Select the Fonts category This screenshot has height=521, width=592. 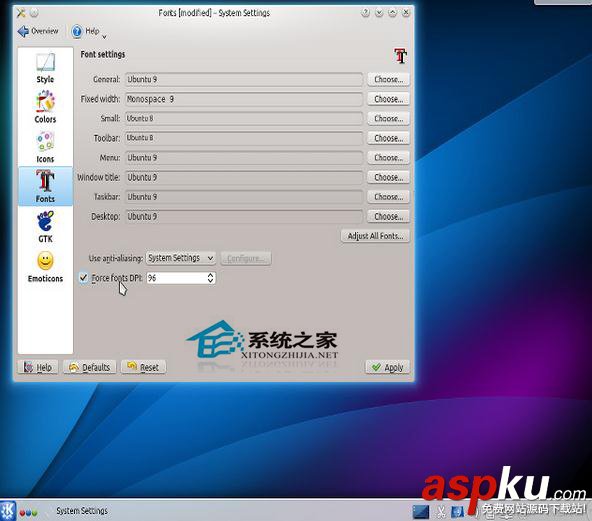tap(45, 186)
